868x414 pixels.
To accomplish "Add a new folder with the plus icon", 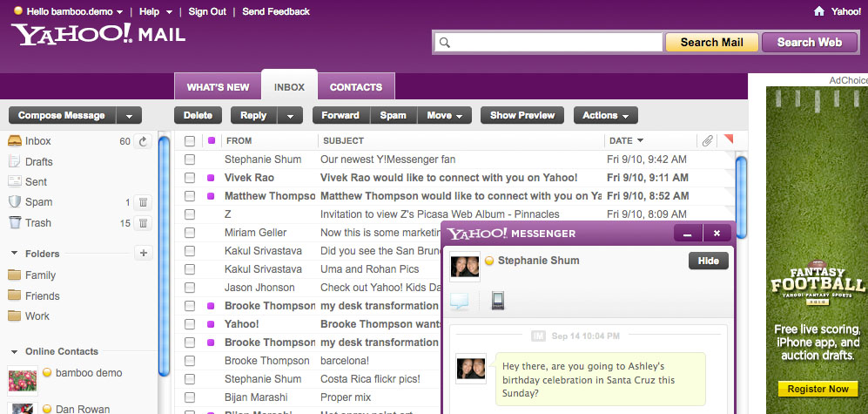I will tap(144, 254).
